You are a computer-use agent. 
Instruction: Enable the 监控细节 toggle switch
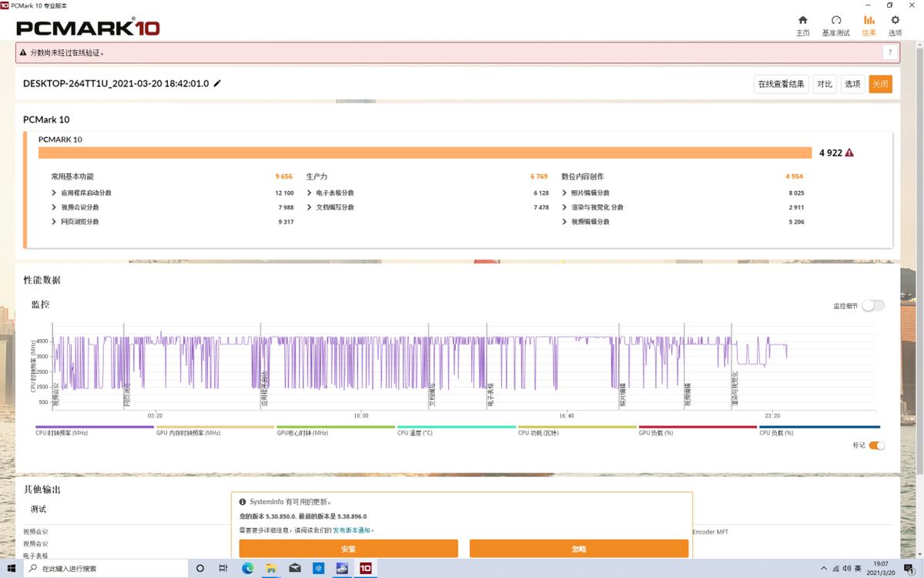click(x=872, y=306)
